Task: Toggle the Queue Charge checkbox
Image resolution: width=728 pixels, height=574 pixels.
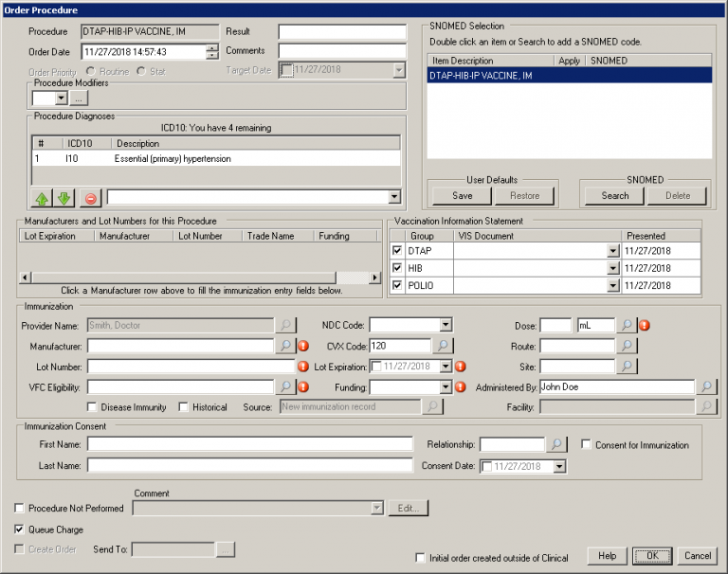Action: 20,529
